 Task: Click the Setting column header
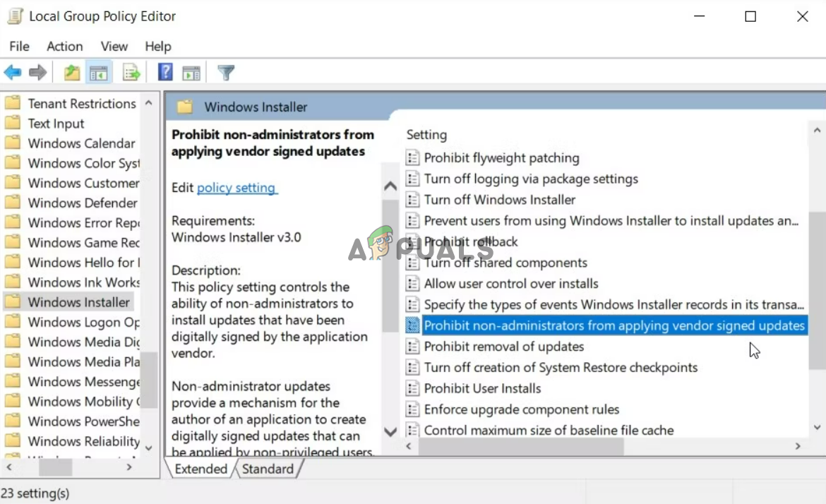(426, 135)
